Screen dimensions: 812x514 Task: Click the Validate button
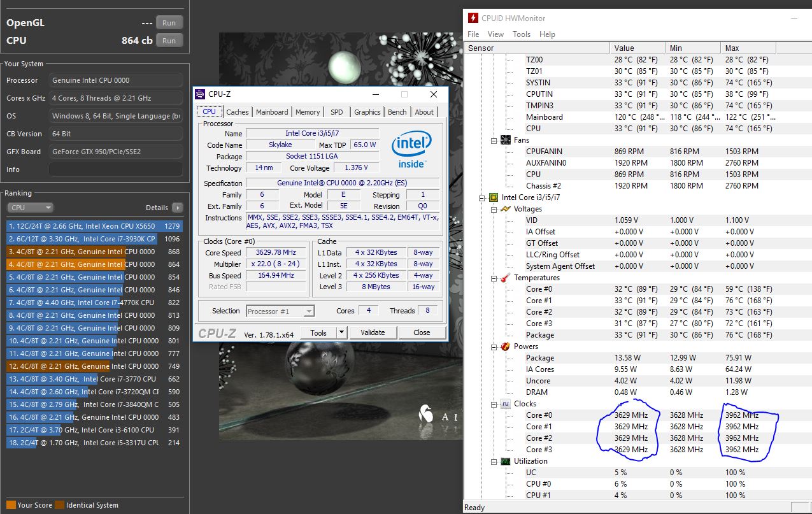coord(373,332)
